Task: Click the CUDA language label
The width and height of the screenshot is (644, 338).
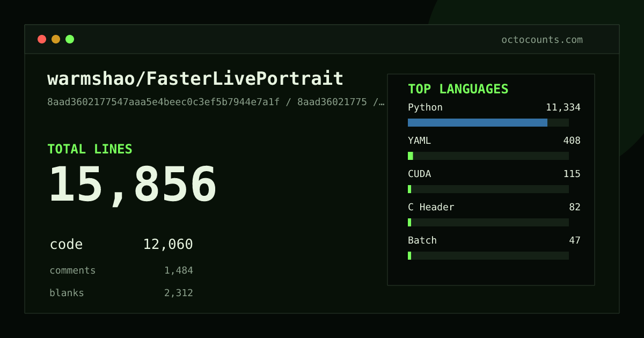Action: tap(419, 174)
